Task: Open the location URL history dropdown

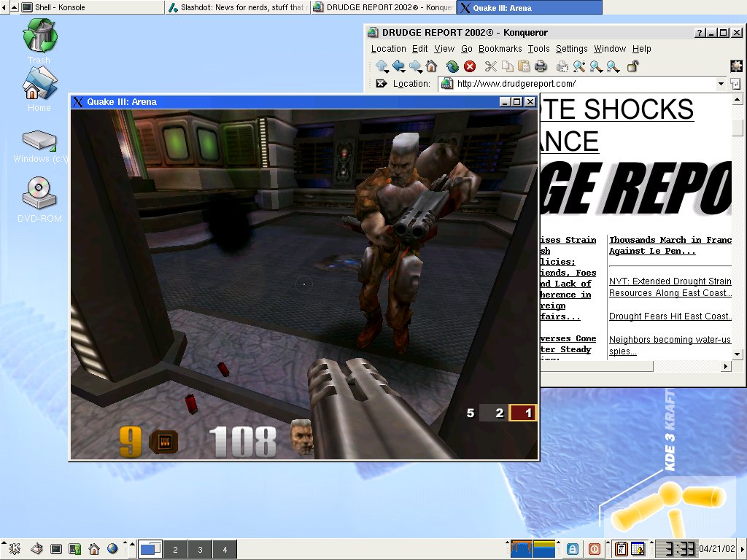Action: pos(721,84)
